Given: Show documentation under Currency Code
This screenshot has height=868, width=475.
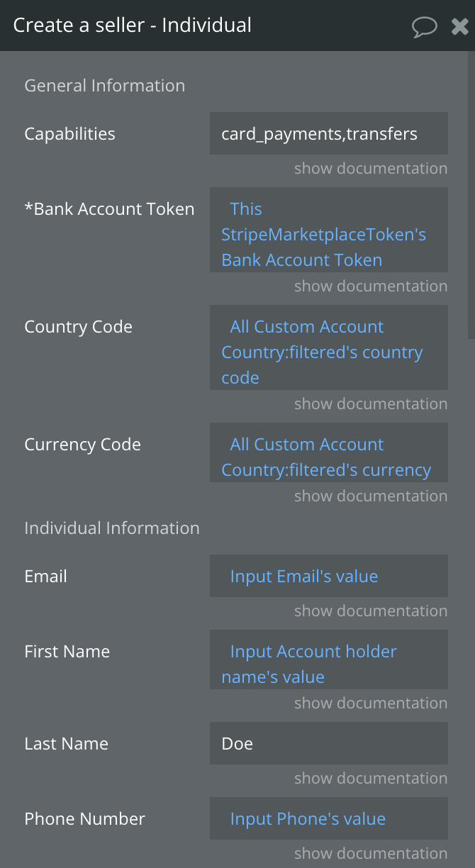Looking at the screenshot, I should pos(371,496).
